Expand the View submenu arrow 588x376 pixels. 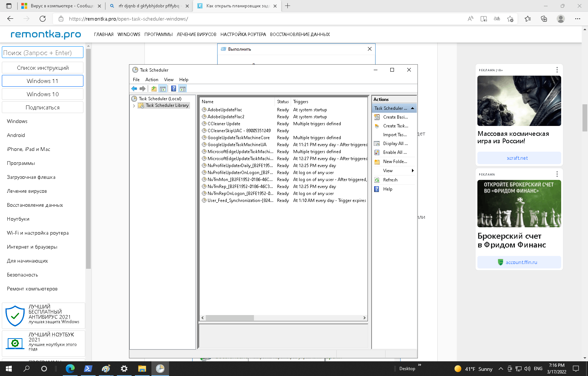pyautogui.click(x=413, y=171)
